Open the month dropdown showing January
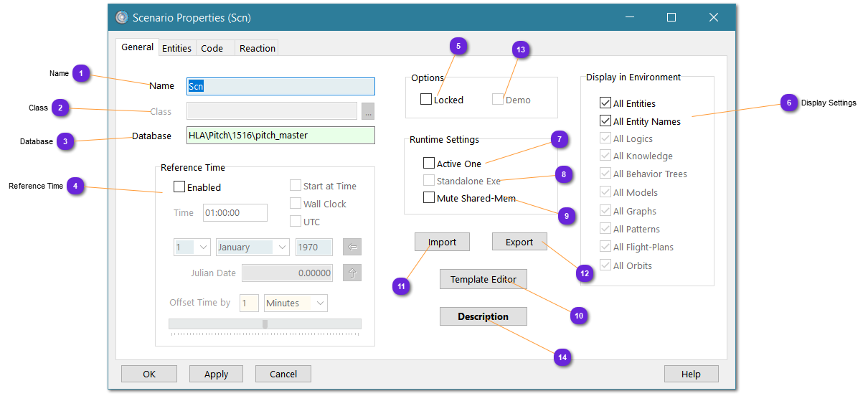868x396 pixels. click(x=253, y=247)
